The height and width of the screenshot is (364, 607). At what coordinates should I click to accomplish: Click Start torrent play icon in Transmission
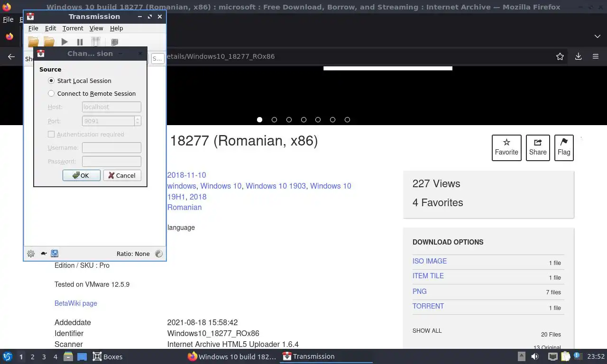[x=64, y=42]
